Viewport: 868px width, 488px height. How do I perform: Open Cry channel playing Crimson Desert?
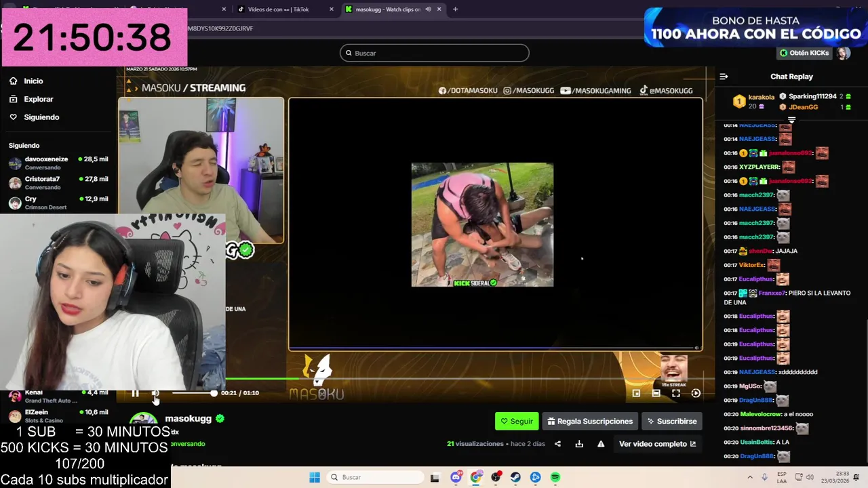pyautogui.click(x=58, y=202)
